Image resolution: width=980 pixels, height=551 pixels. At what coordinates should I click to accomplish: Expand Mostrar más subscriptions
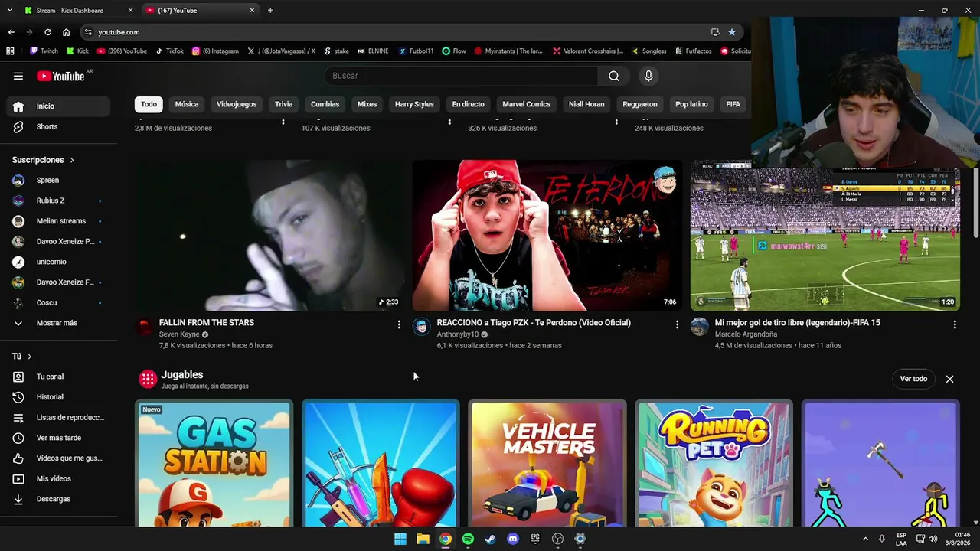pos(58,323)
